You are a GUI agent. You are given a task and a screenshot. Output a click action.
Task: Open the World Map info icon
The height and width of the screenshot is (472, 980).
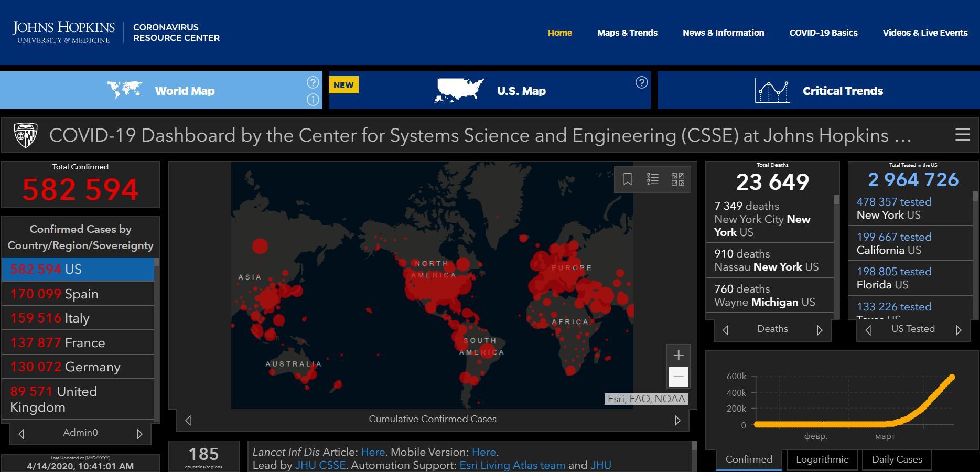click(313, 100)
